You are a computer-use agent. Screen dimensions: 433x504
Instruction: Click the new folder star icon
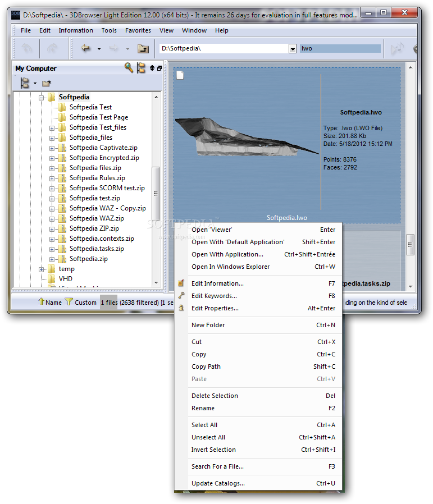[x=47, y=83]
